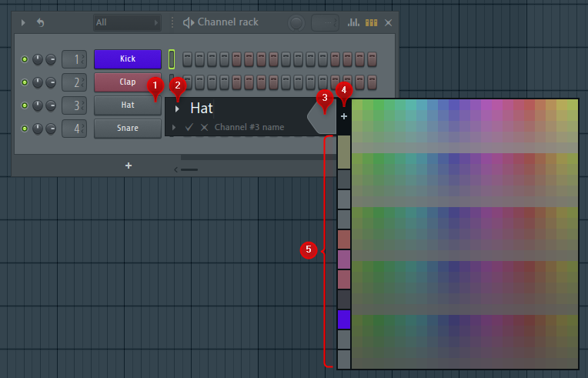588x378 pixels.
Task: Mute the Kick channel green LED
Action: tap(24, 59)
